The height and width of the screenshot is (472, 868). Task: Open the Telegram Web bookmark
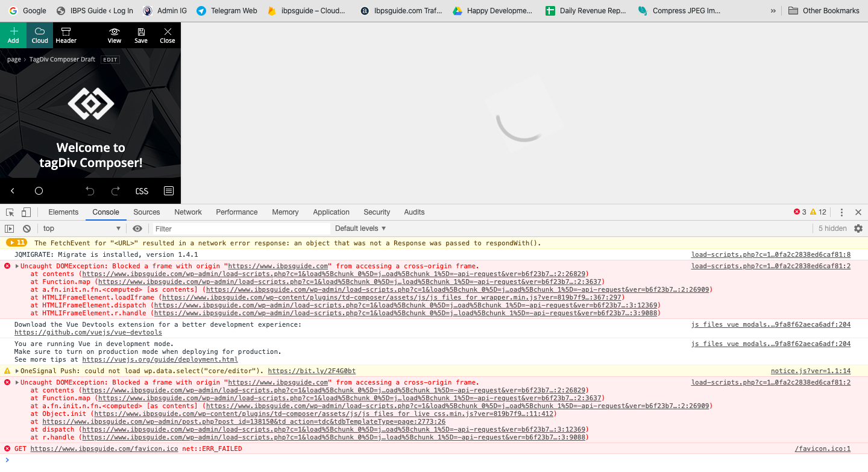pyautogui.click(x=227, y=11)
